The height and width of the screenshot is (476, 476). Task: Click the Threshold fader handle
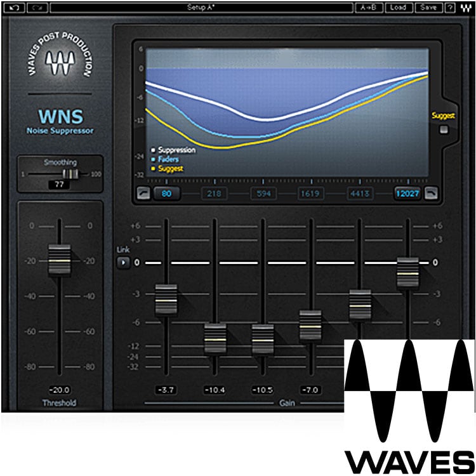[x=60, y=260]
